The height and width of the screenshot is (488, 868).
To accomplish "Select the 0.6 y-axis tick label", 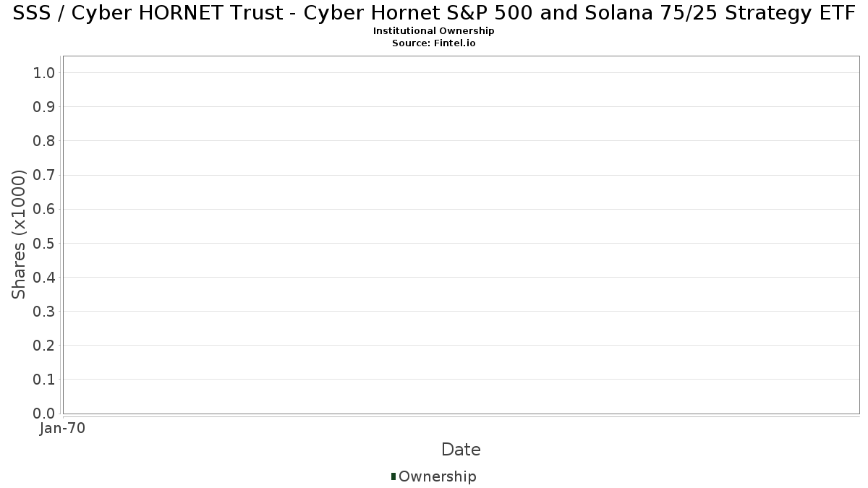I will (45, 209).
